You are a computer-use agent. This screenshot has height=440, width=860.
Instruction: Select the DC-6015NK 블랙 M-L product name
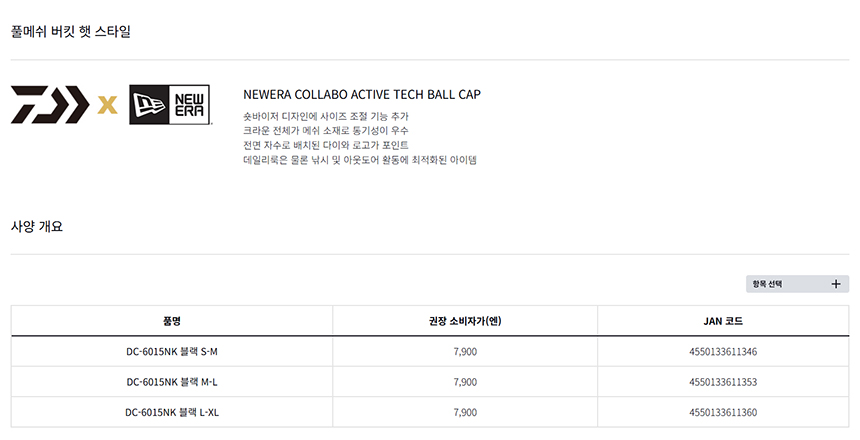coord(172,382)
